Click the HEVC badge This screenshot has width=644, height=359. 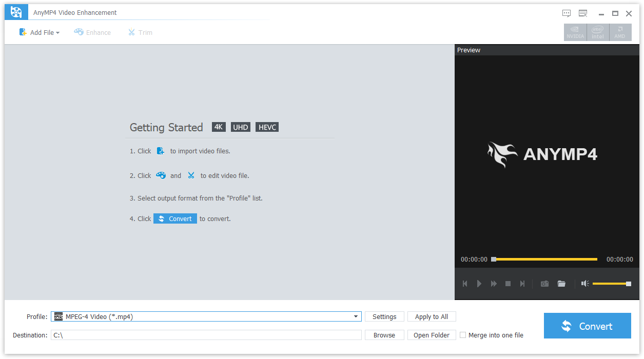[x=267, y=127]
